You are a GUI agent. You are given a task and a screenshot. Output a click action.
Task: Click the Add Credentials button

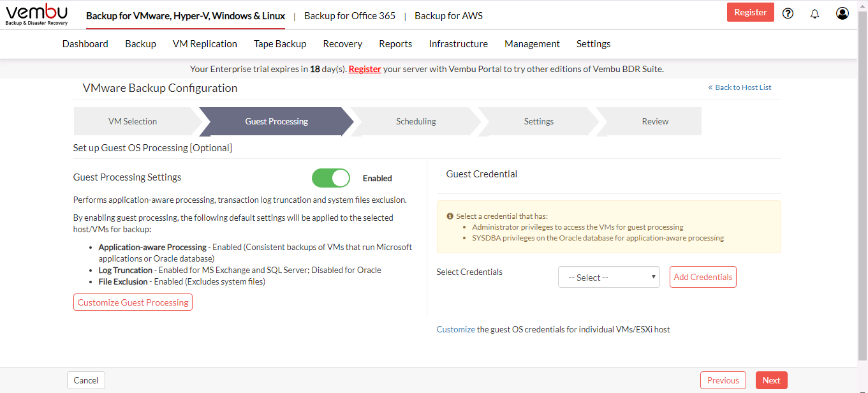(x=703, y=277)
